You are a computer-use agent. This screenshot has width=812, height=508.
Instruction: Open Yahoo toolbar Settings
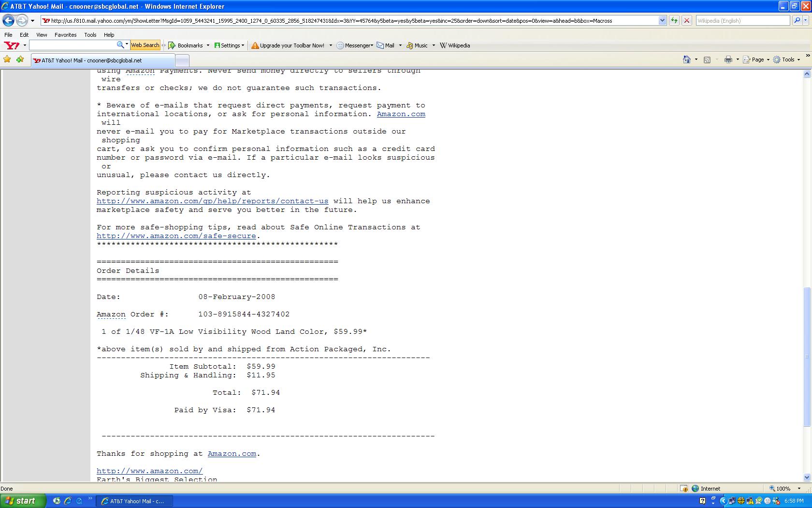coord(230,45)
